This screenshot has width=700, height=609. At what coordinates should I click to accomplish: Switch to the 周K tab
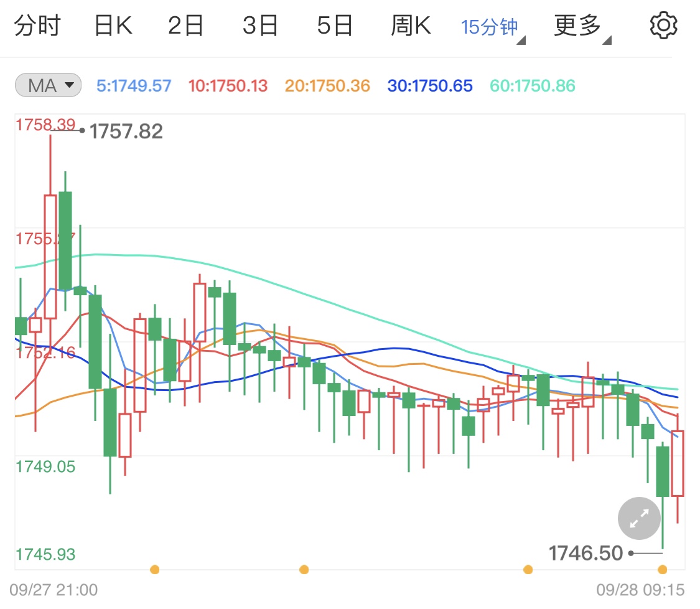[x=411, y=26]
